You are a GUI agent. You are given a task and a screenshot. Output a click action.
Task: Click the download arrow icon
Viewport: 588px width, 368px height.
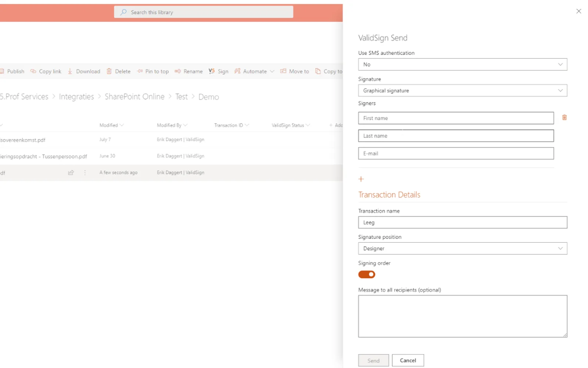tap(70, 71)
